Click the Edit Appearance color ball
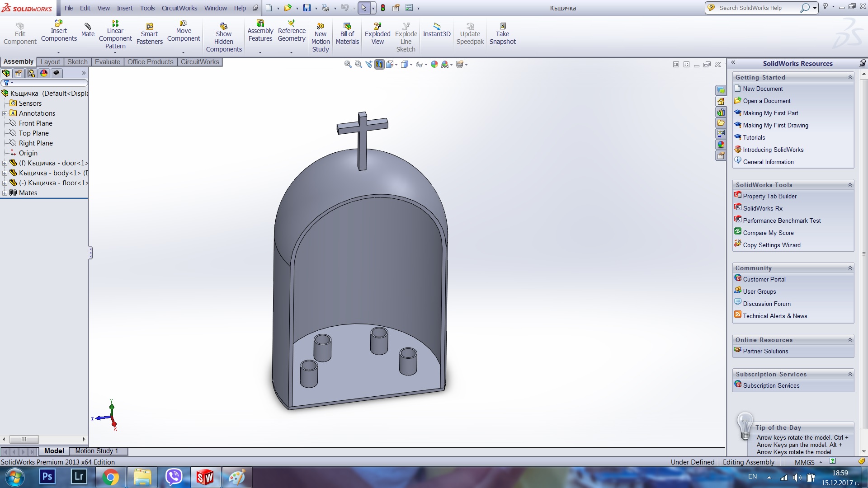The height and width of the screenshot is (488, 868). click(x=434, y=65)
